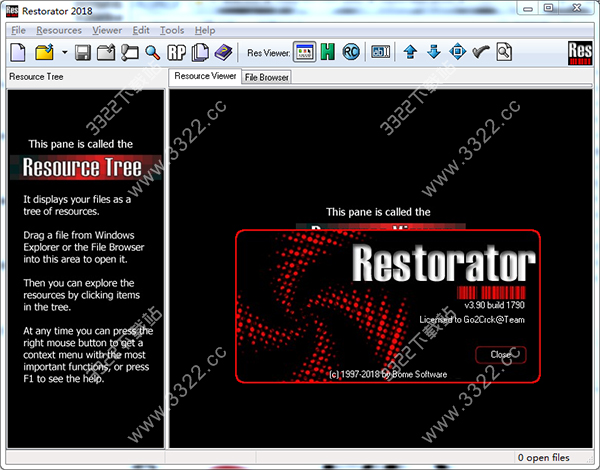This screenshot has height=470, width=600.
Task: Open the Resources menu
Action: [59, 30]
